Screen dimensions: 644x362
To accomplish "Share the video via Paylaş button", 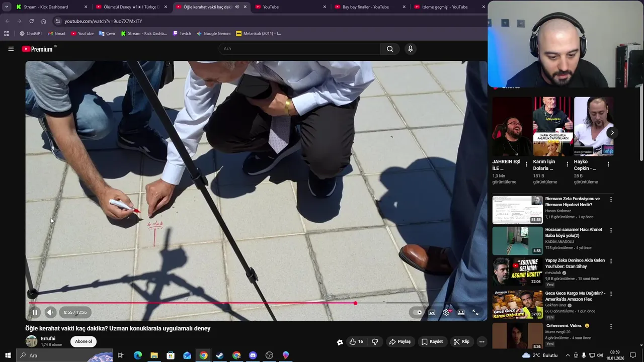I will [x=400, y=341].
